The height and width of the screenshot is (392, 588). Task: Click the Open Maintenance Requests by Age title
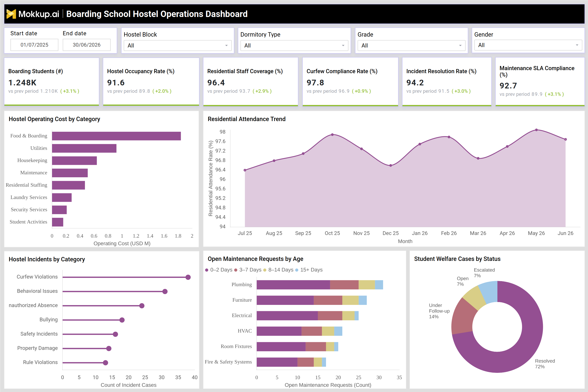(255, 259)
